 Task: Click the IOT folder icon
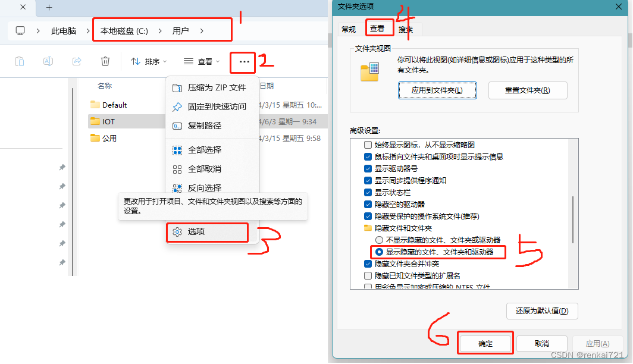(x=95, y=121)
